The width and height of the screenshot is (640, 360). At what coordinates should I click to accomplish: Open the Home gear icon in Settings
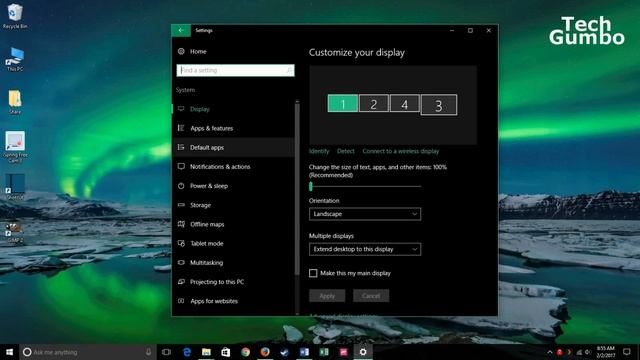[181, 51]
